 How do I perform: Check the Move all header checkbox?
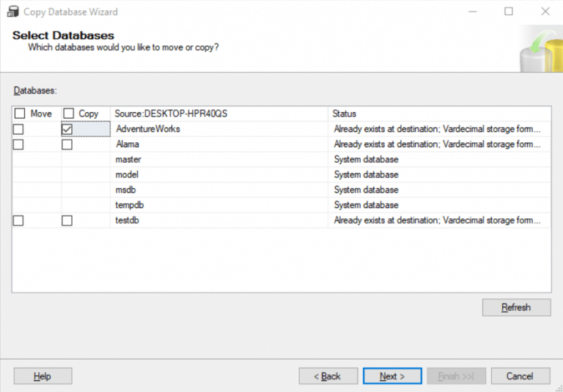(x=20, y=114)
